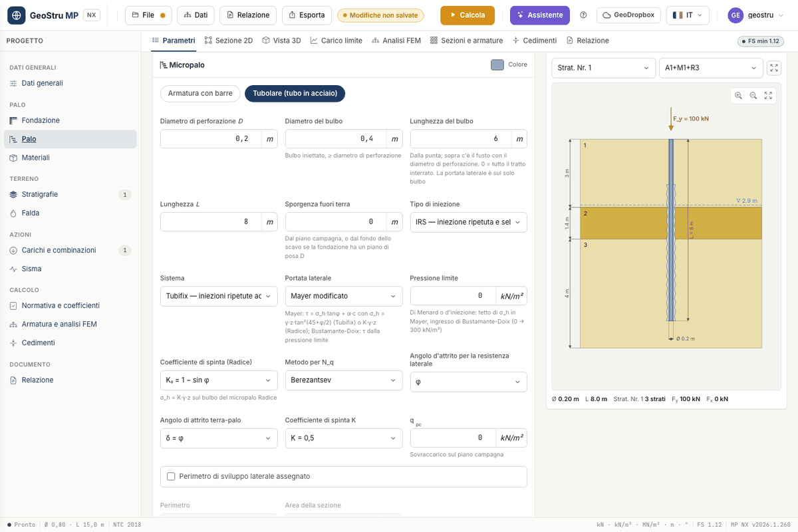Expand the Portata laterale Mayer modificato dropdown
The width and height of the screenshot is (798, 532).
point(344,296)
